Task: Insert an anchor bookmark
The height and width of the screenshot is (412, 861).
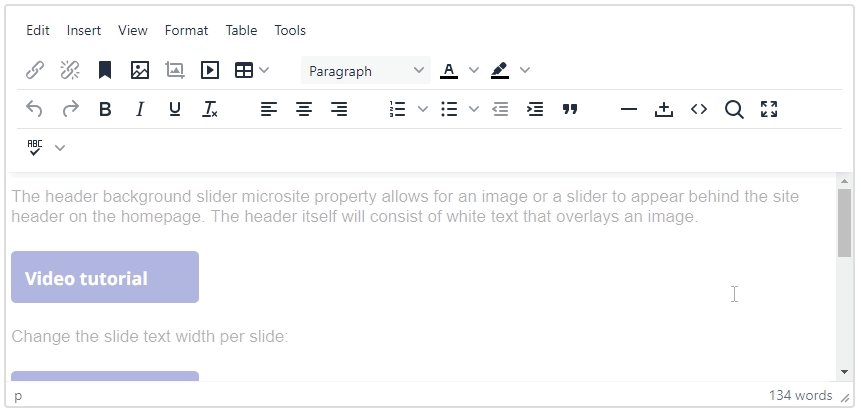Action: tap(105, 70)
